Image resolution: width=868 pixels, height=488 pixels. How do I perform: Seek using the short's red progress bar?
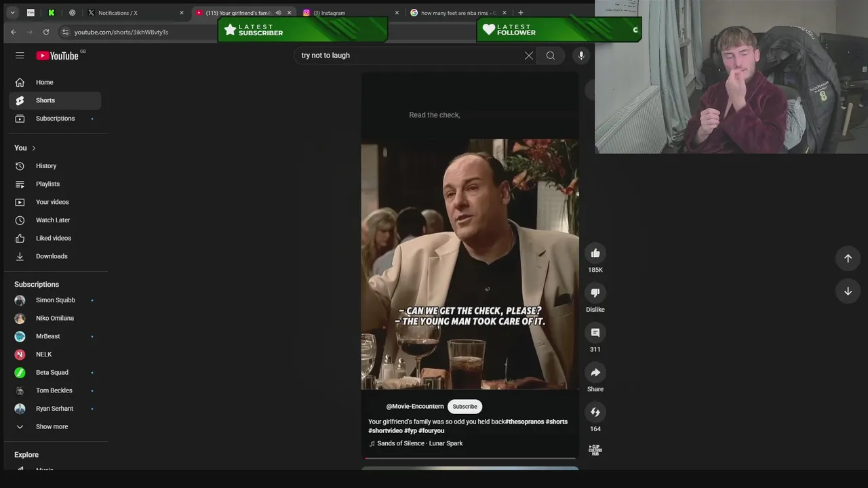coord(470,458)
